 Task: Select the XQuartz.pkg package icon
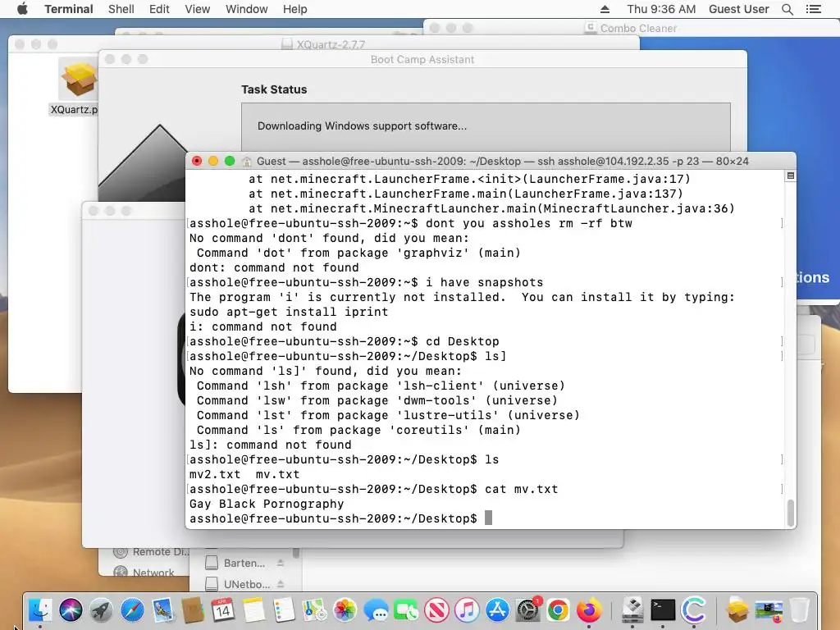point(78,79)
